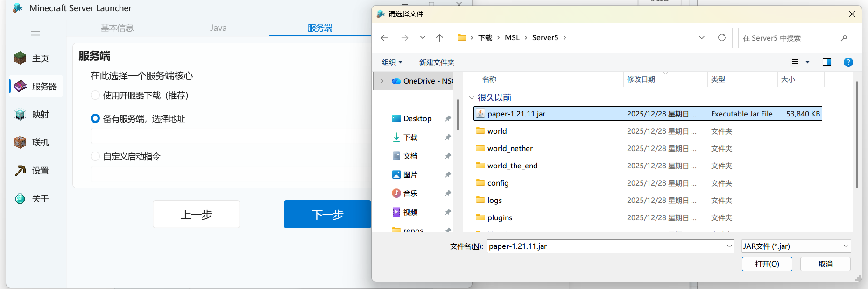Open the 主页 home page icon
Viewport: 868px width, 289px height.
coord(20,58)
